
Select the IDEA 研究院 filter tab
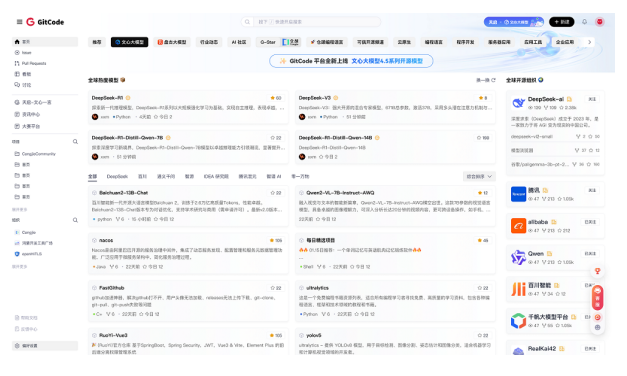pos(216,176)
